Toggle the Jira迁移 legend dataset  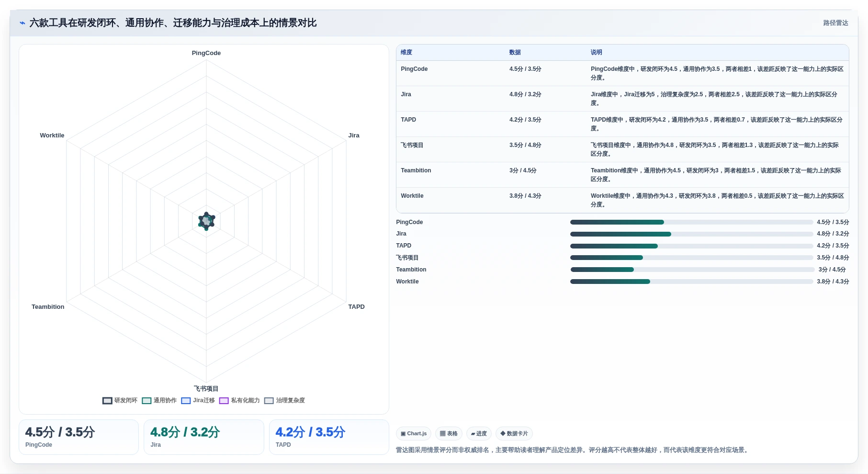[x=198, y=400]
